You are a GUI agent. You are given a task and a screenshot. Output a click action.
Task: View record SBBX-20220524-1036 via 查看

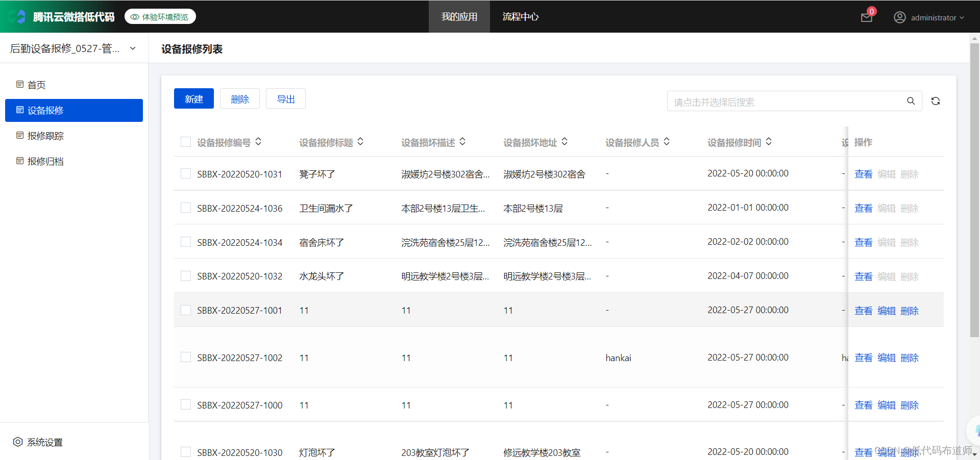(864, 208)
